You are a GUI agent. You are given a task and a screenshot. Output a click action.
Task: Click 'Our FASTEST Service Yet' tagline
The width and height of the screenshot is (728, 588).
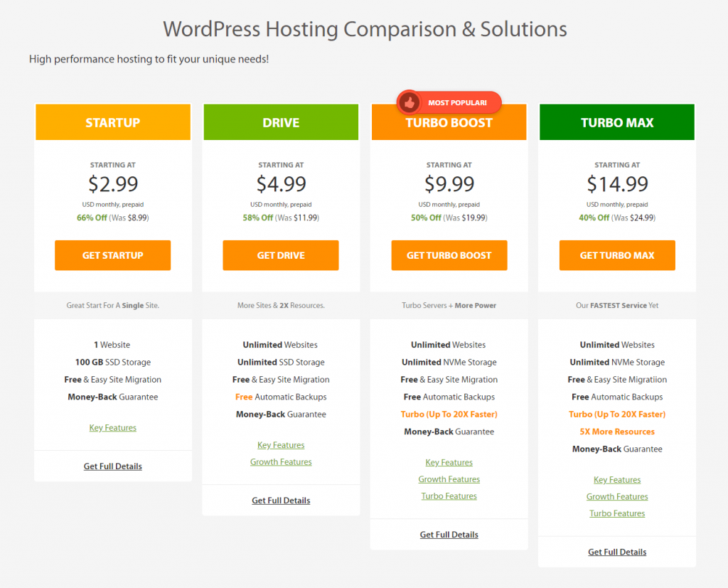pos(617,305)
